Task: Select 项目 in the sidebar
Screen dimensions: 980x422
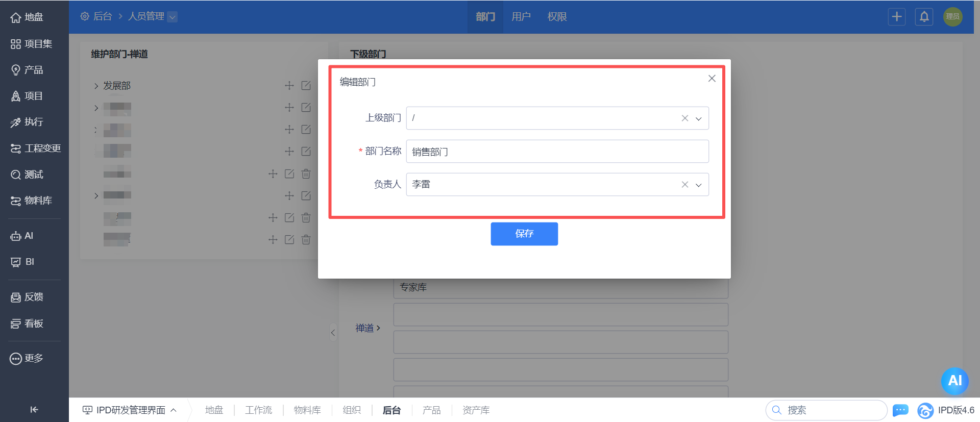Action: point(27,96)
